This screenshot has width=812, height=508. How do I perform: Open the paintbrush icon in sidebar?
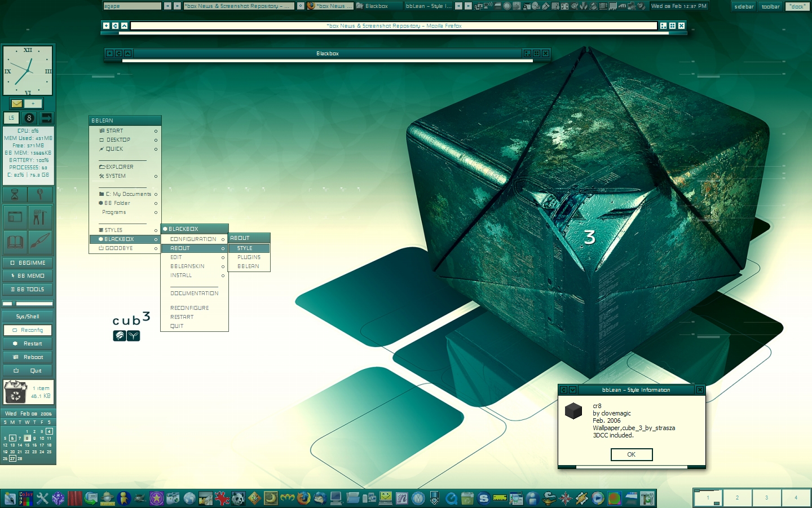(x=40, y=242)
